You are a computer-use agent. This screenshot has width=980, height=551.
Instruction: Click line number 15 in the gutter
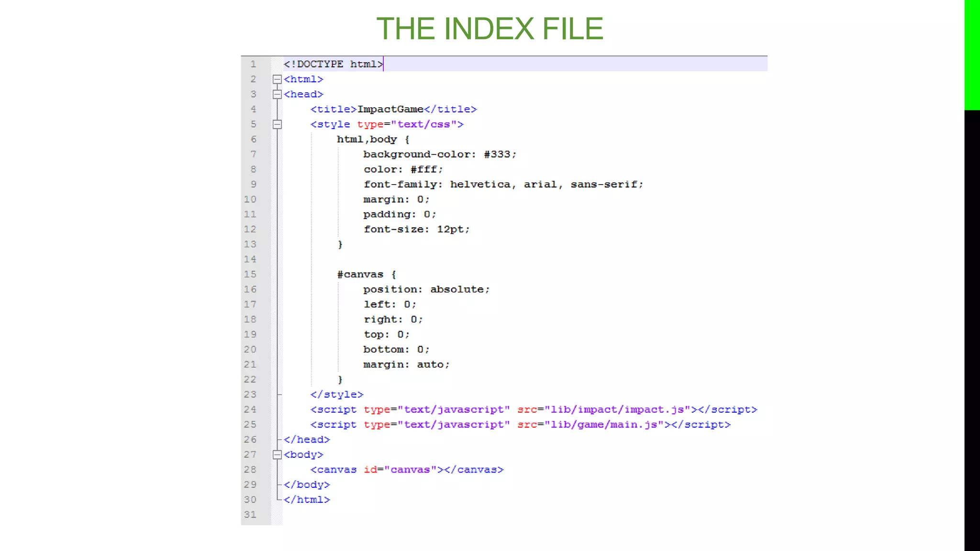tap(250, 275)
